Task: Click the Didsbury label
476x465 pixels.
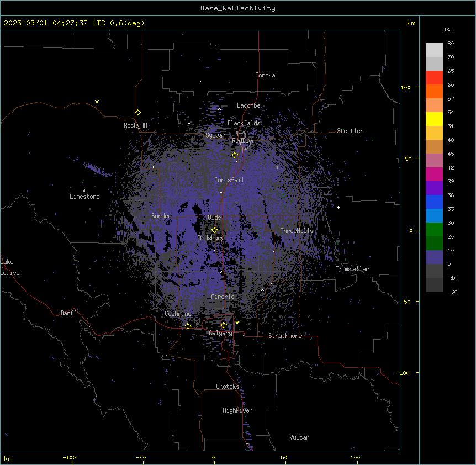Action: [x=211, y=238]
